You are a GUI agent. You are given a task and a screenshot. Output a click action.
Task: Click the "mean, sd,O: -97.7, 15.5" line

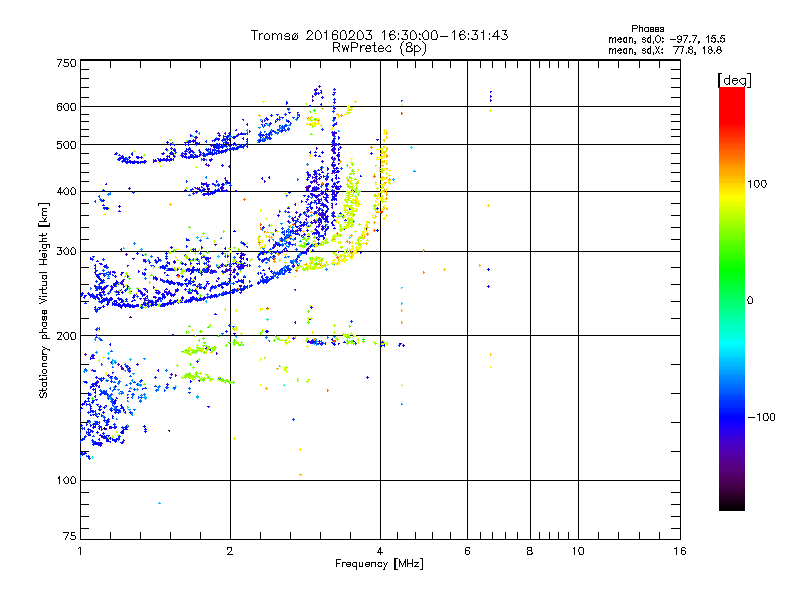point(666,39)
